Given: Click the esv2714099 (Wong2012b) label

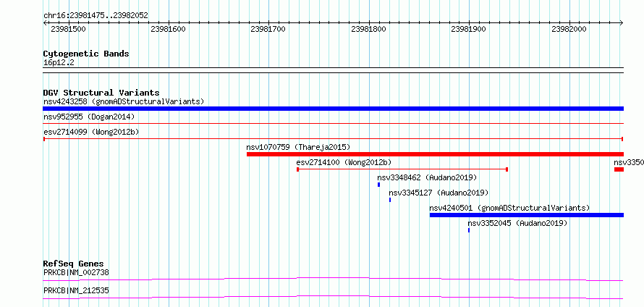Looking at the screenshot, I should pyautogui.click(x=91, y=132).
